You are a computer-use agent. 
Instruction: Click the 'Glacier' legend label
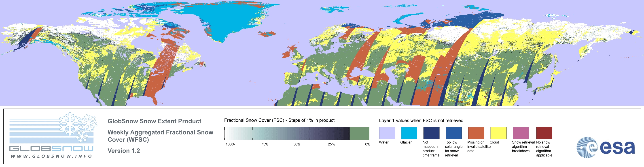(x=406, y=142)
